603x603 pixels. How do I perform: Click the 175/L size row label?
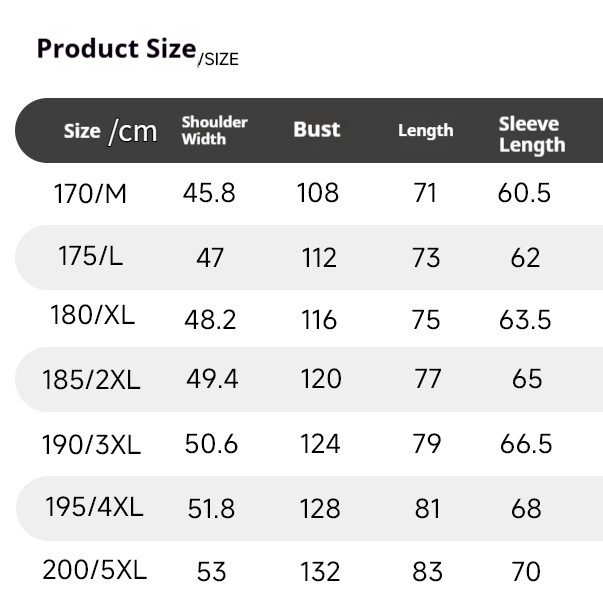tap(90, 256)
